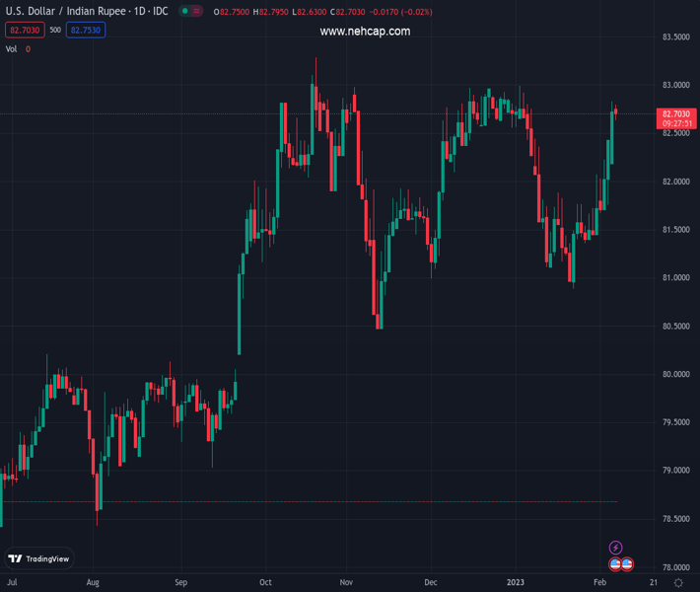
Task: Click the left US flag economic event
Action: (615, 564)
